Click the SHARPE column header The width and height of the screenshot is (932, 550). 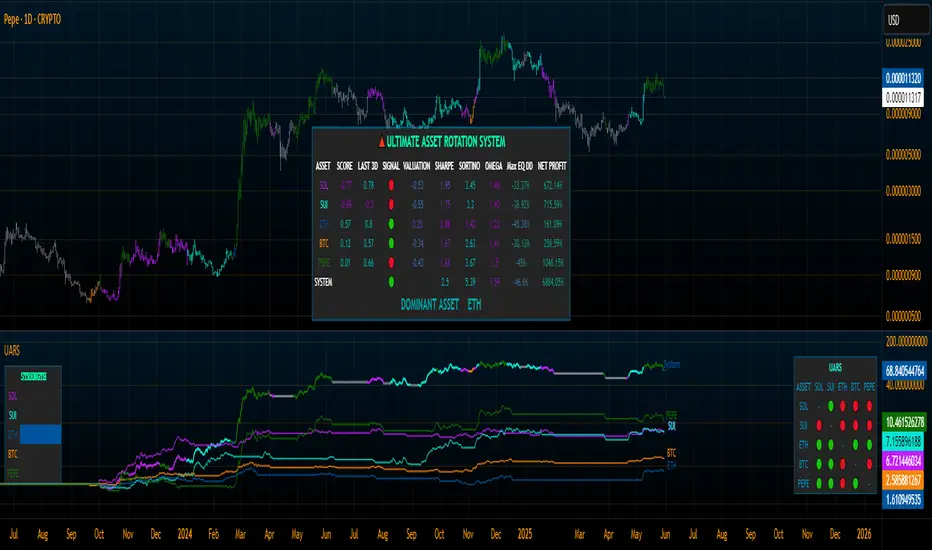444,166
